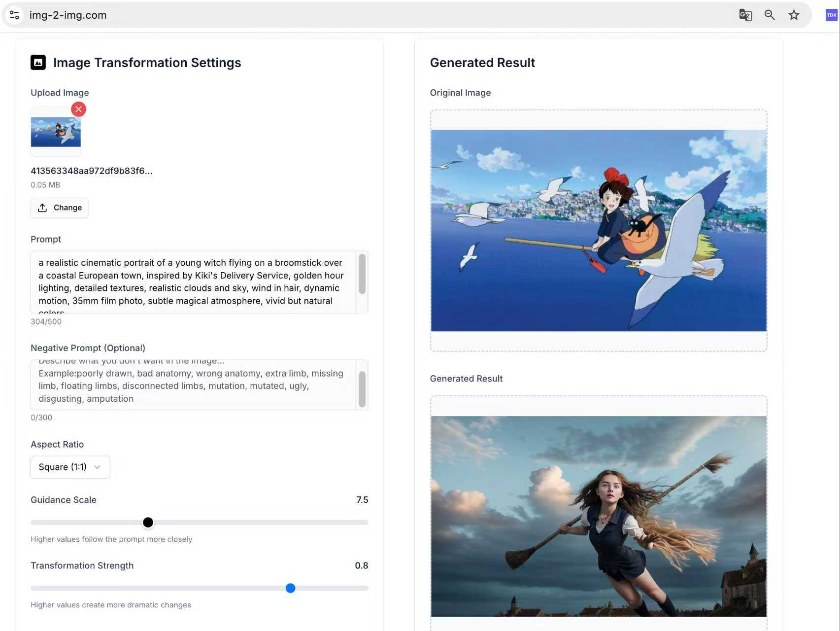Screen dimensions: 840x631
Task: Click the Transformation Strength slider handle
Action: tap(290, 588)
